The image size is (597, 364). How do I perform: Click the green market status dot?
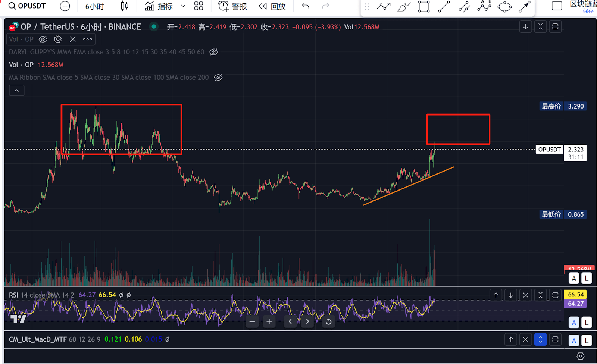pos(153,26)
